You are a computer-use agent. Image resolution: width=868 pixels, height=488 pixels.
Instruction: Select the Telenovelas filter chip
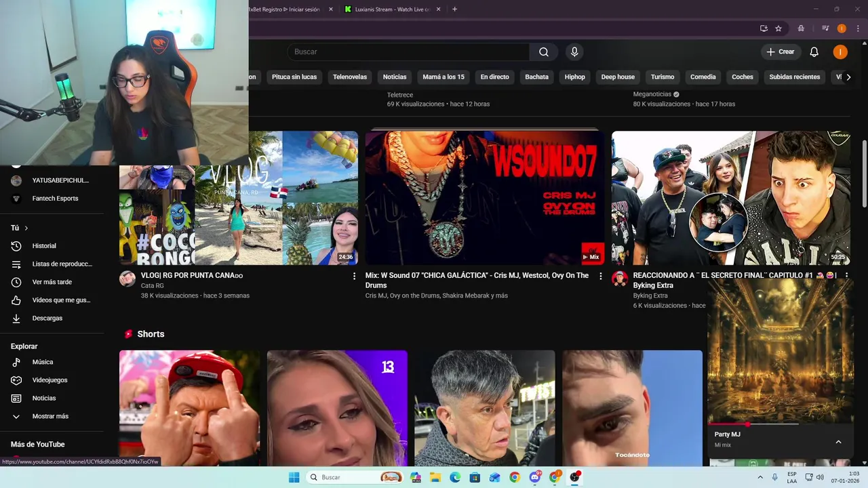point(350,77)
